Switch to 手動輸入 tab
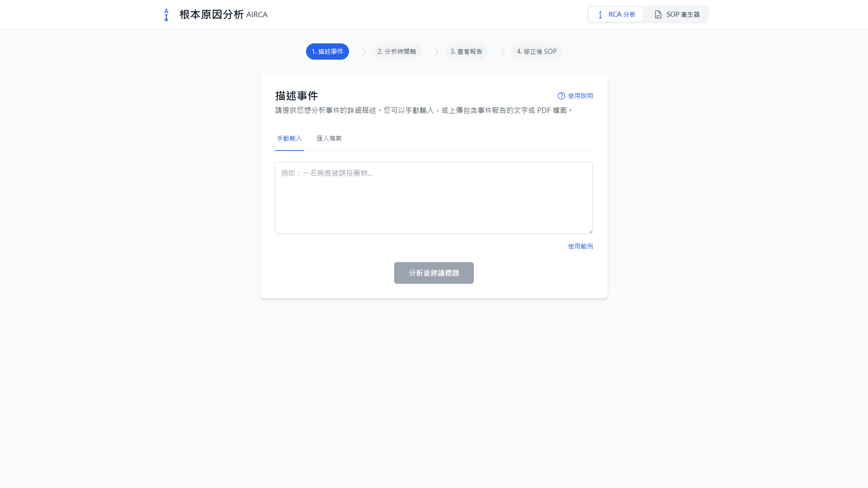Image resolution: width=868 pixels, height=488 pixels. [289, 138]
